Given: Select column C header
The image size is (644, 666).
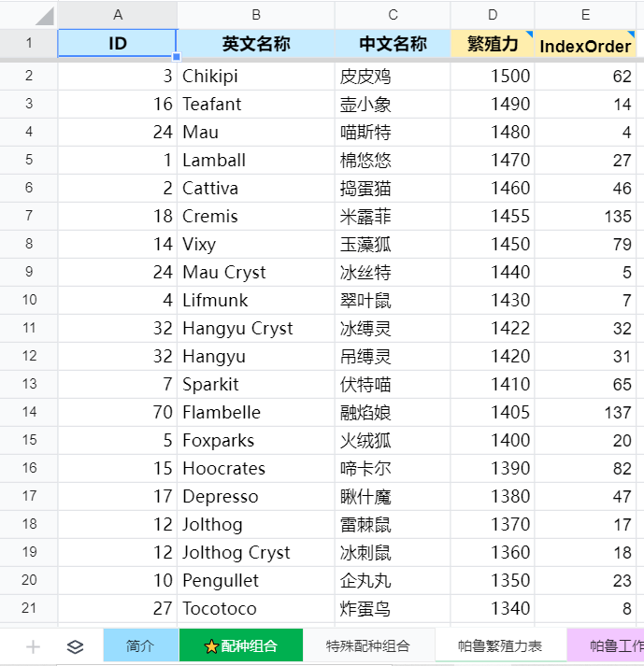Looking at the screenshot, I should [393, 15].
